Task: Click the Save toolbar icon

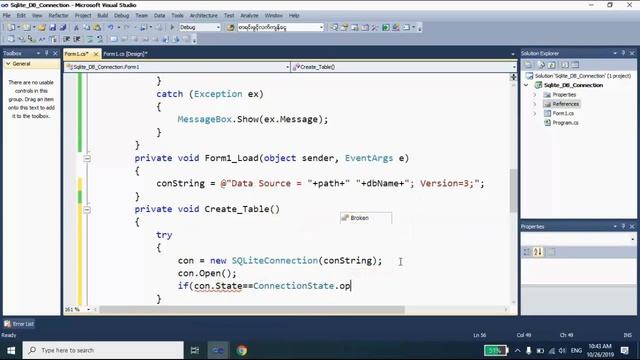Action: pyautogui.click(x=53, y=27)
